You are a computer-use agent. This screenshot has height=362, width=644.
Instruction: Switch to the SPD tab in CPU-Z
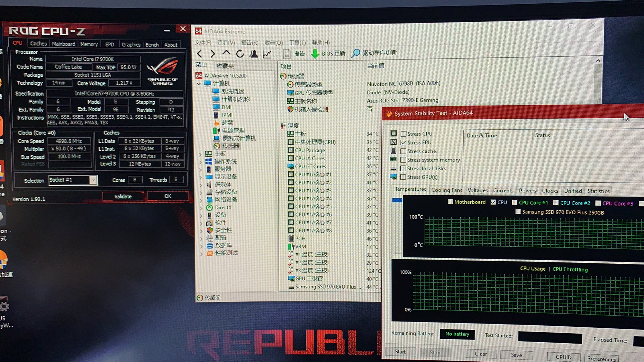[110, 44]
